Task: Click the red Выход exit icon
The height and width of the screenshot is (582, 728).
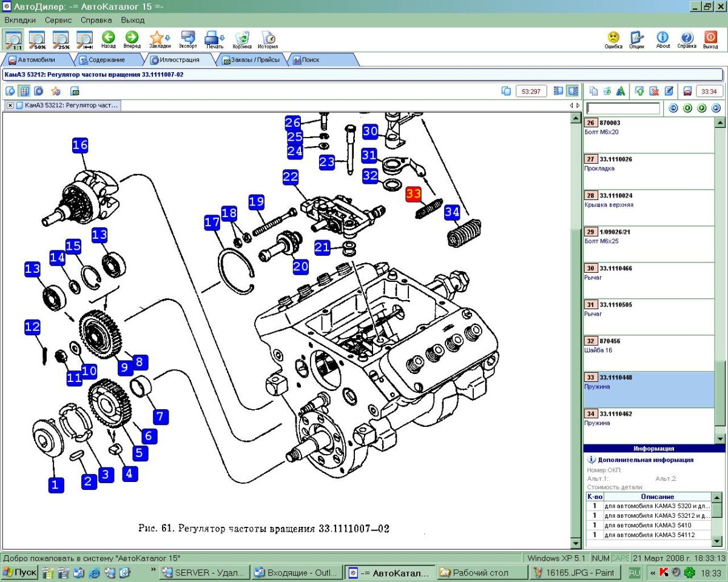Action: [710, 39]
